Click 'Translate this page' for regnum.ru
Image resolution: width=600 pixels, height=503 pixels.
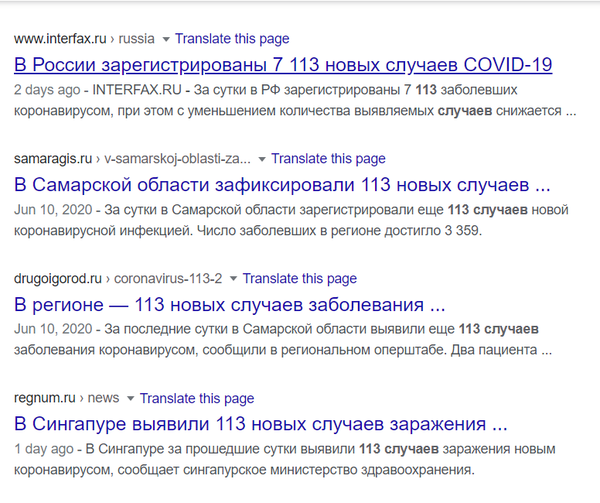[x=197, y=398]
